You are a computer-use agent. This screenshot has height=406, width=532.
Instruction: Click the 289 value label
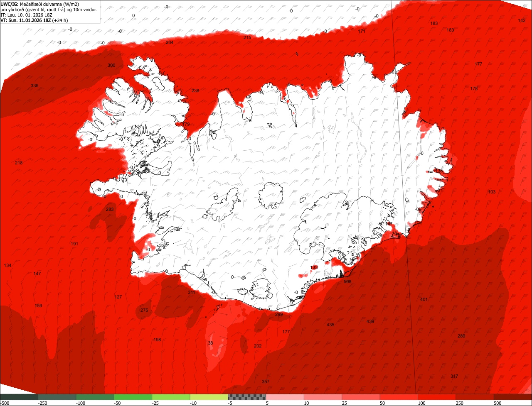(461, 336)
